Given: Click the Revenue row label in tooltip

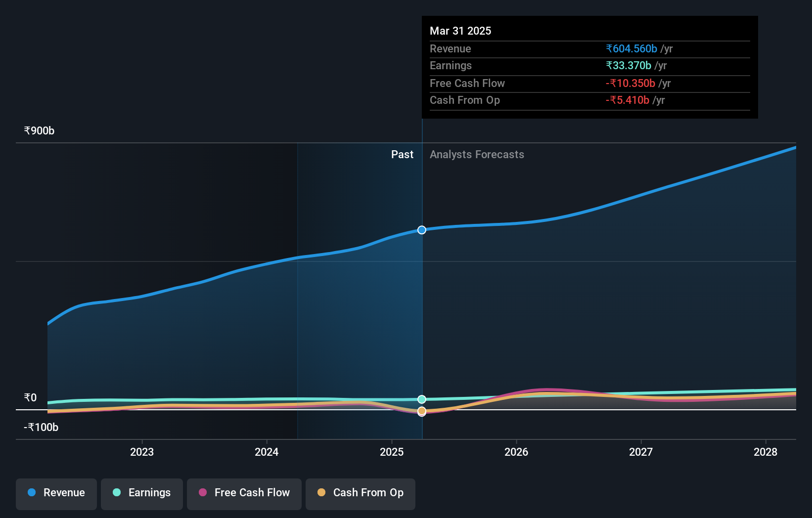Looking at the screenshot, I should pyautogui.click(x=450, y=48).
